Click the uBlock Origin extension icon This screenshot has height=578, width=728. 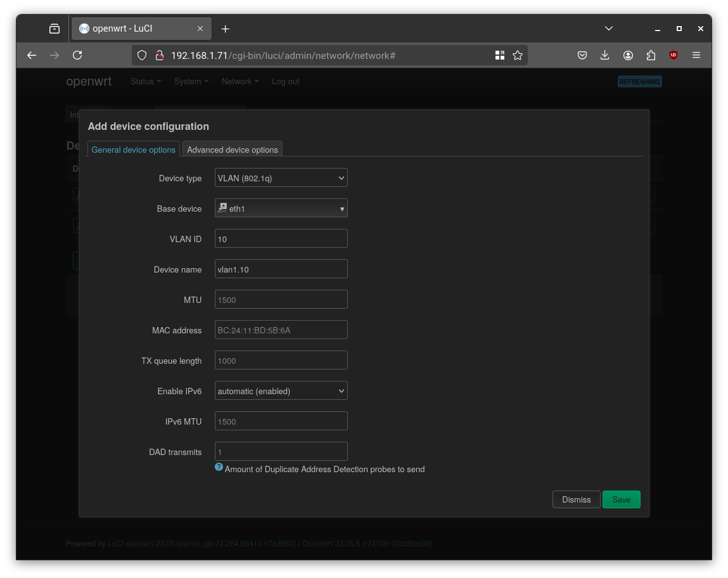coord(673,55)
